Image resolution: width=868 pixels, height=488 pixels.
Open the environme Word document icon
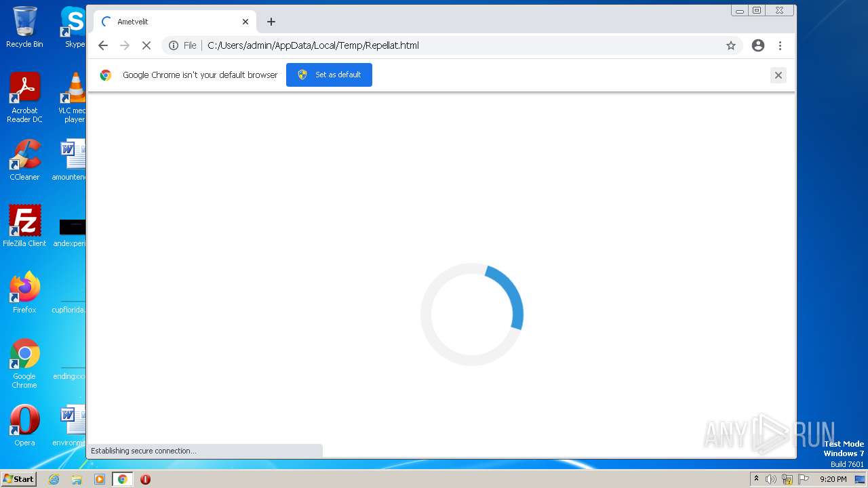[x=71, y=426]
